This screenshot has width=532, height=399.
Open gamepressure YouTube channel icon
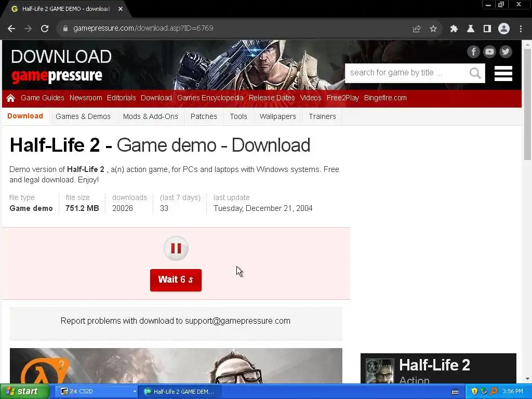(489, 51)
